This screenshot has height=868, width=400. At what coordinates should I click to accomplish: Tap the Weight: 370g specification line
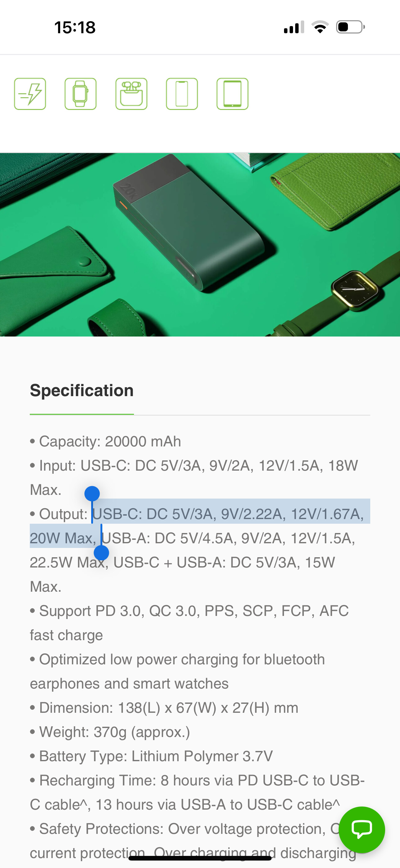tap(114, 732)
